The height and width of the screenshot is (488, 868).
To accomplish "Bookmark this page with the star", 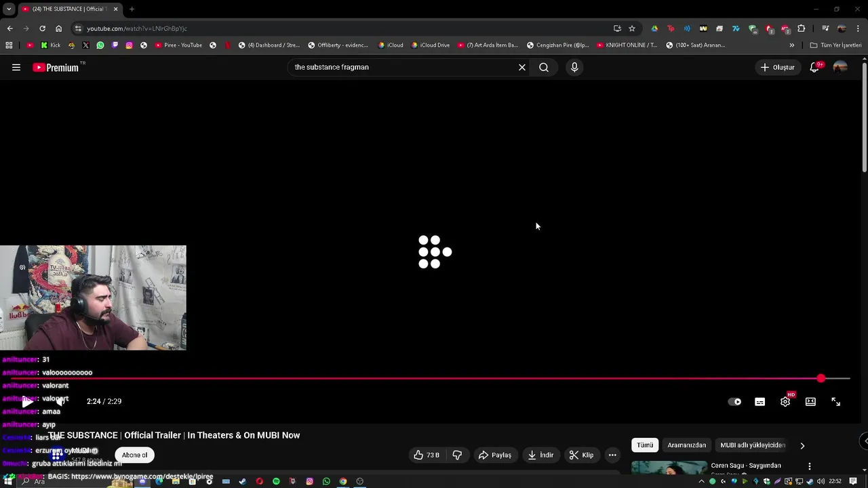I will (632, 28).
